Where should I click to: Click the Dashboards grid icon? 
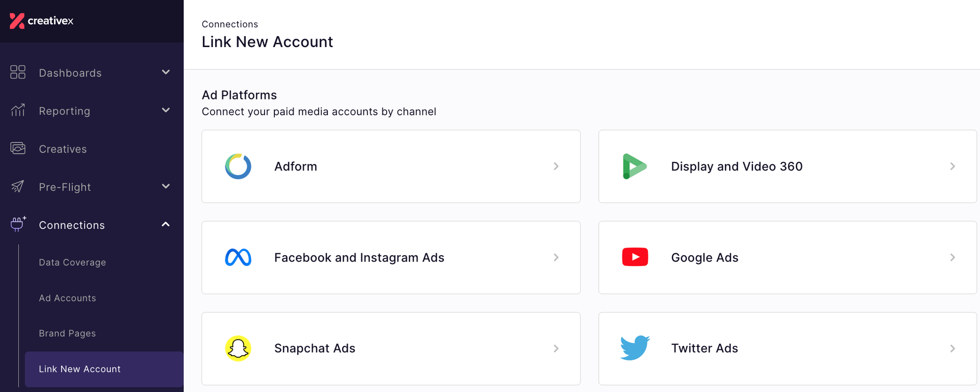(x=18, y=72)
